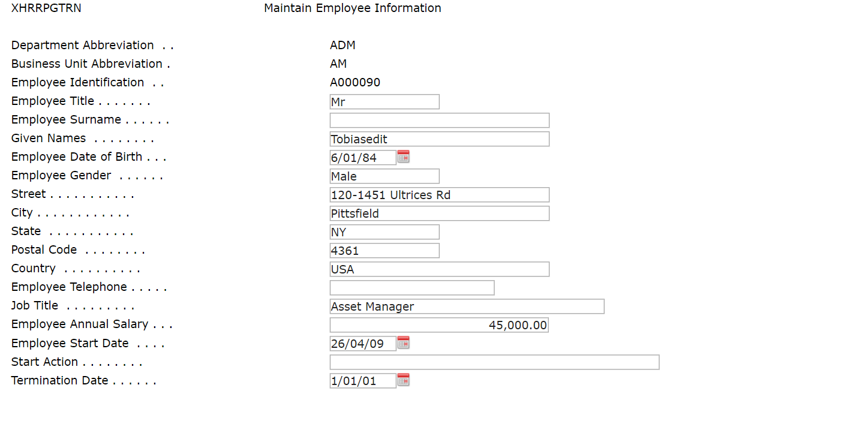Select the Termination Date input field

362,381
